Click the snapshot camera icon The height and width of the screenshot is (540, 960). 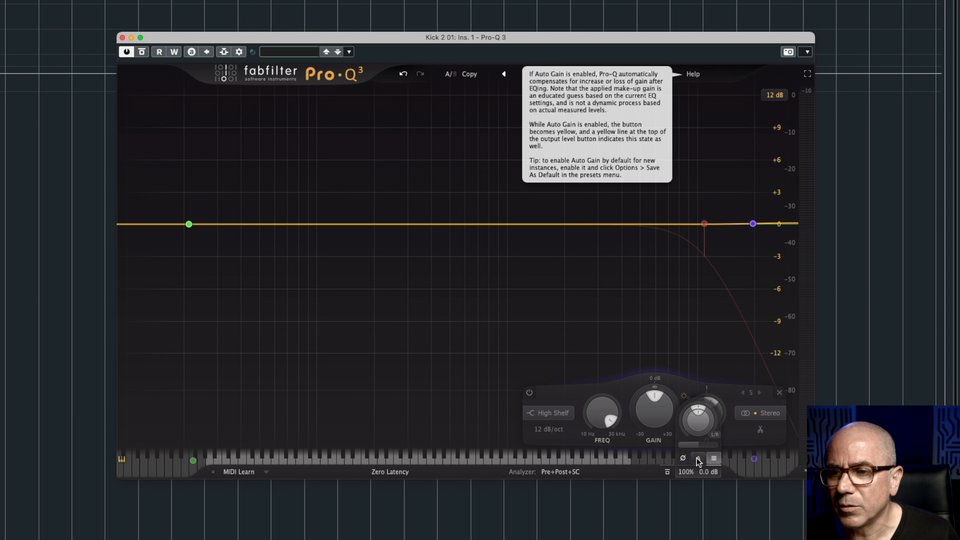pyautogui.click(x=789, y=52)
